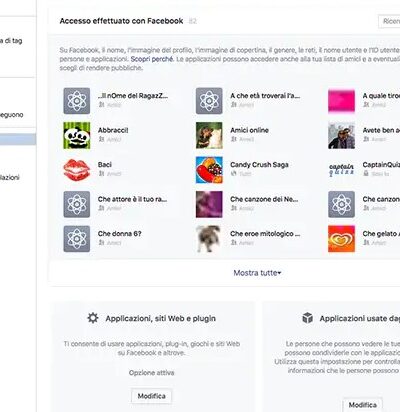Image resolution: width=400 pixels, height=412 pixels.
Task: Select the sidebar item ending in 'azioni'
Action: 10,177
